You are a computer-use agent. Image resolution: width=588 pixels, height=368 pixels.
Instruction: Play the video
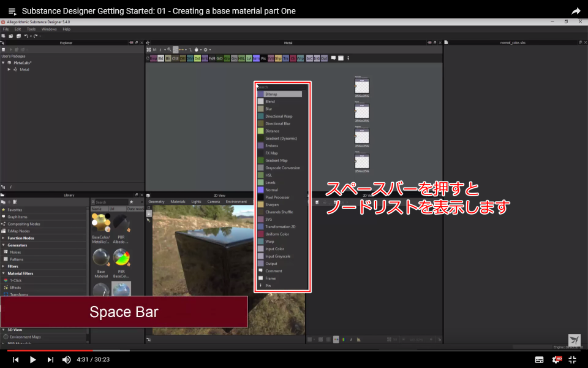(32, 360)
